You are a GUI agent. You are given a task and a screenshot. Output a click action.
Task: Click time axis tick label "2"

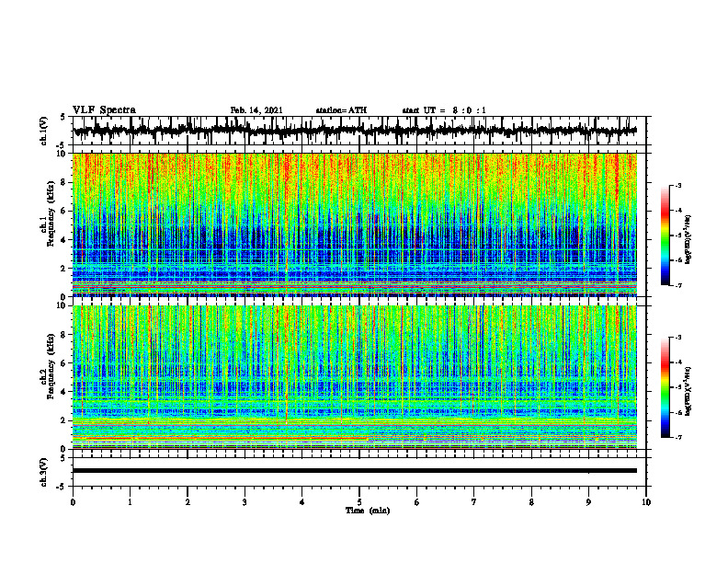(188, 502)
